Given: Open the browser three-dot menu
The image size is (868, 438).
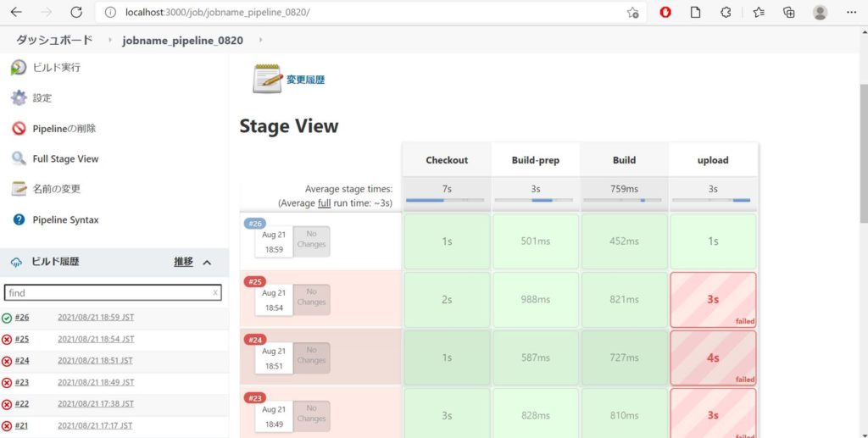Looking at the screenshot, I should click(x=851, y=13).
